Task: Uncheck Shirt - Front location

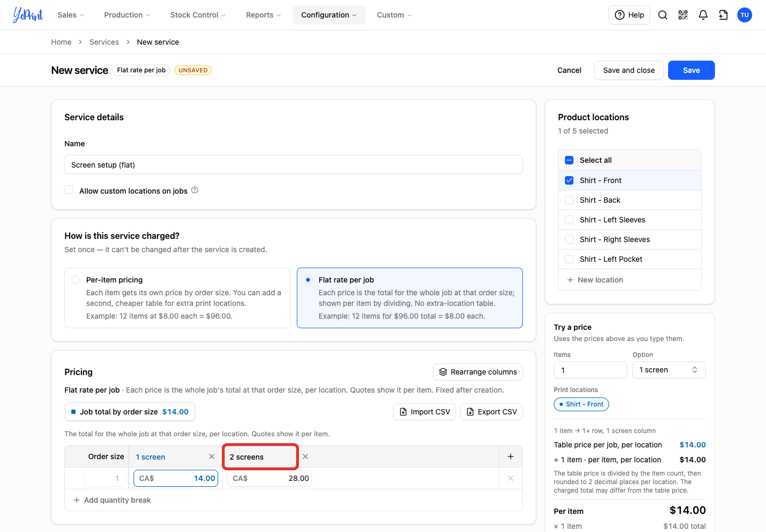Action: coord(569,180)
